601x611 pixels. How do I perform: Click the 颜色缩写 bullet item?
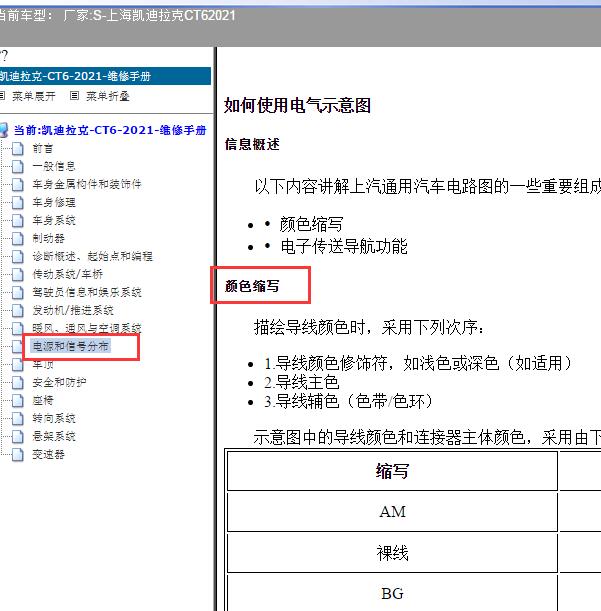tap(311, 224)
